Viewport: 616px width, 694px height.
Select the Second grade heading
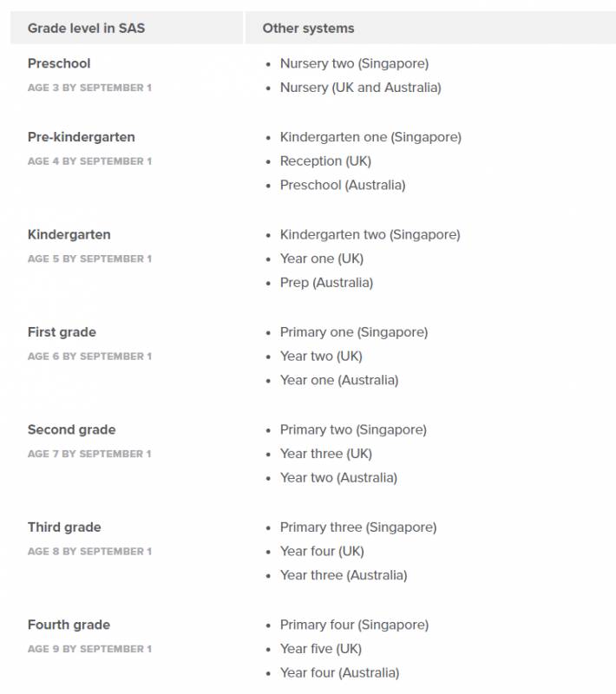point(71,429)
